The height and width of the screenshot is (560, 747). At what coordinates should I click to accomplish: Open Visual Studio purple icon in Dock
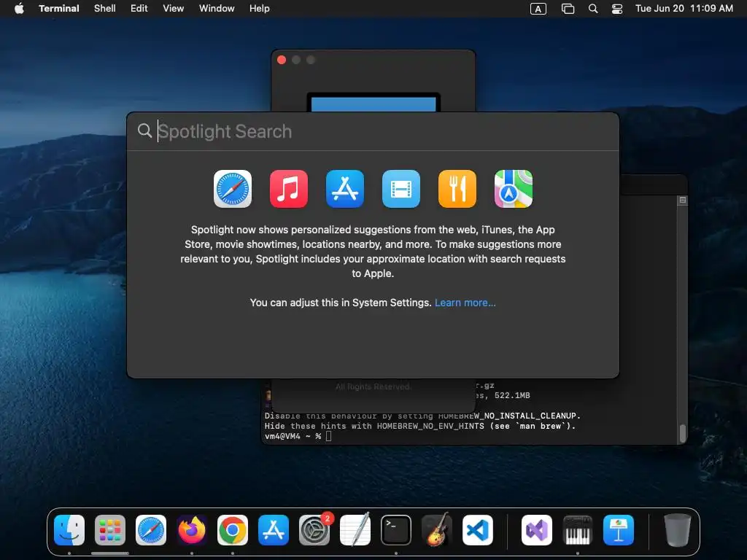537,530
